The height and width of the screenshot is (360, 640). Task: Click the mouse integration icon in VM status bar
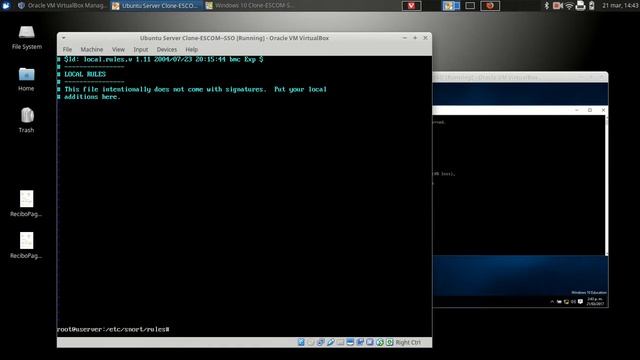(380, 342)
